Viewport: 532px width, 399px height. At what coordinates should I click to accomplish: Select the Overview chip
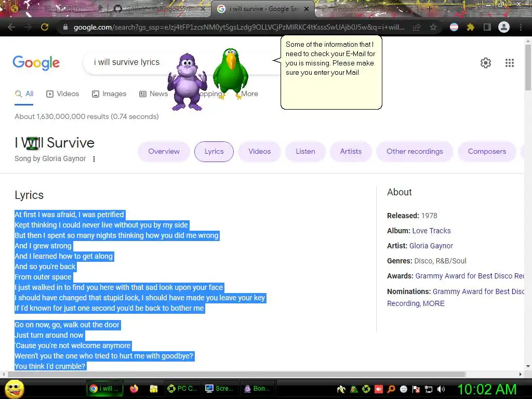(x=164, y=152)
